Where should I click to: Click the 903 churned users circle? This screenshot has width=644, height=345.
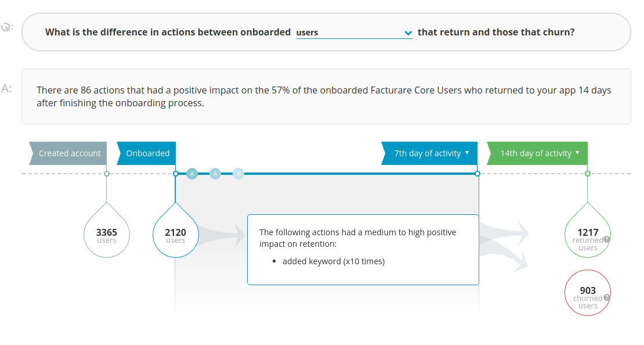pos(588,293)
